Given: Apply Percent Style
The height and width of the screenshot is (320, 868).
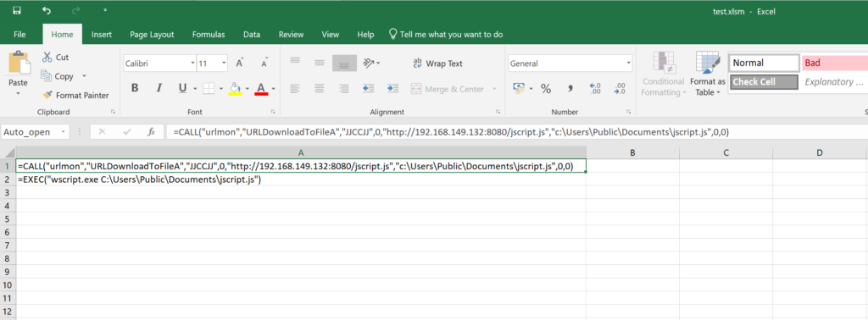Looking at the screenshot, I should tap(546, 88).
